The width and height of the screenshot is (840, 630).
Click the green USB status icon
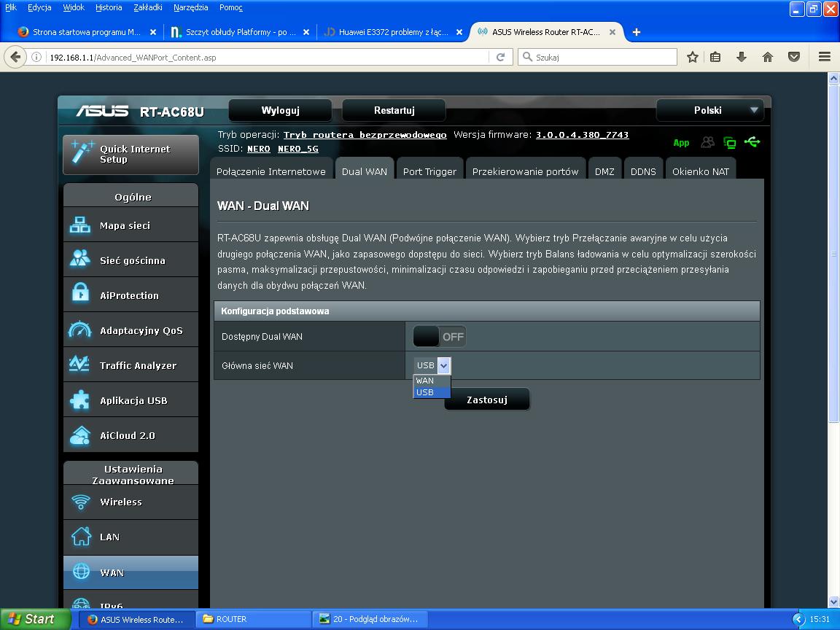[x=752, y=142]
